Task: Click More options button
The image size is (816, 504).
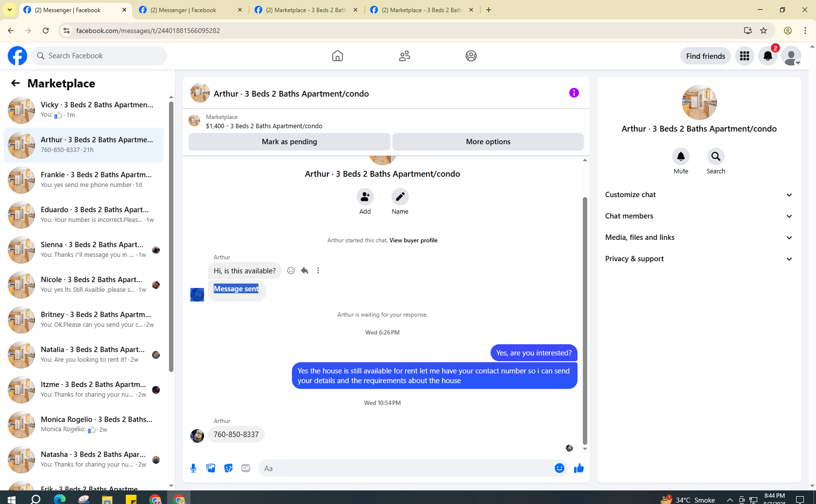Action: point(488,142)
